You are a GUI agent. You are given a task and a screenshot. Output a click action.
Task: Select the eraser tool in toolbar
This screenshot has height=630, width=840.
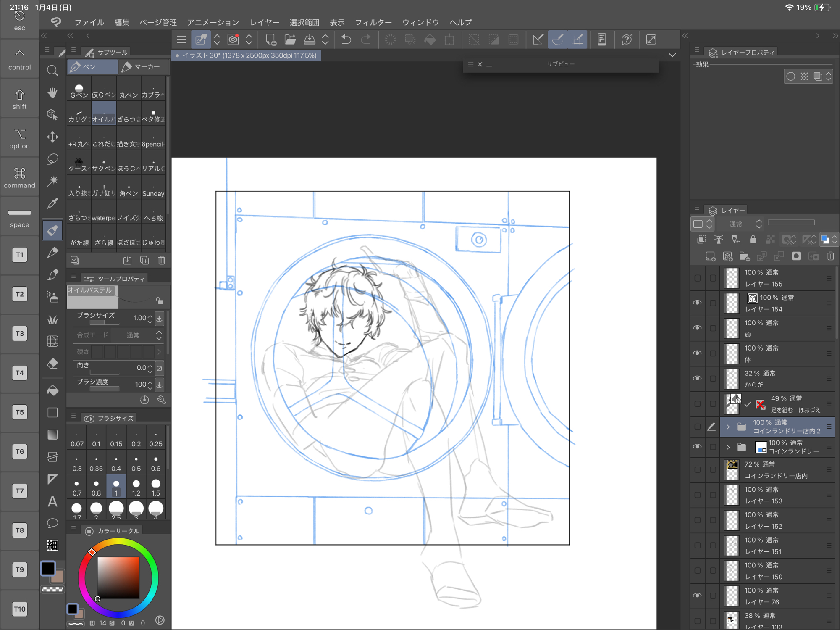pyautogui.click(x=52, y=364)
